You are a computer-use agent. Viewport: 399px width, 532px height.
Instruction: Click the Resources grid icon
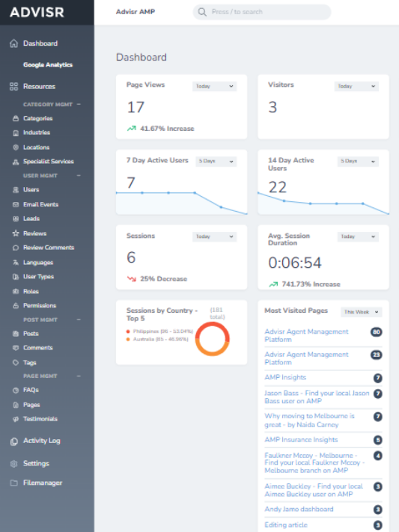pyautogui.click(x=14, y=87)
